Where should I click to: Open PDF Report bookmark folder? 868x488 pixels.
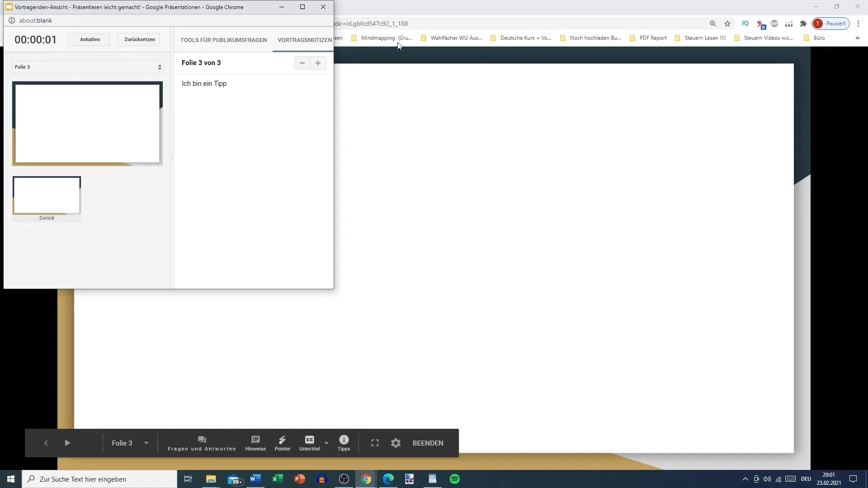coord(648,38)
